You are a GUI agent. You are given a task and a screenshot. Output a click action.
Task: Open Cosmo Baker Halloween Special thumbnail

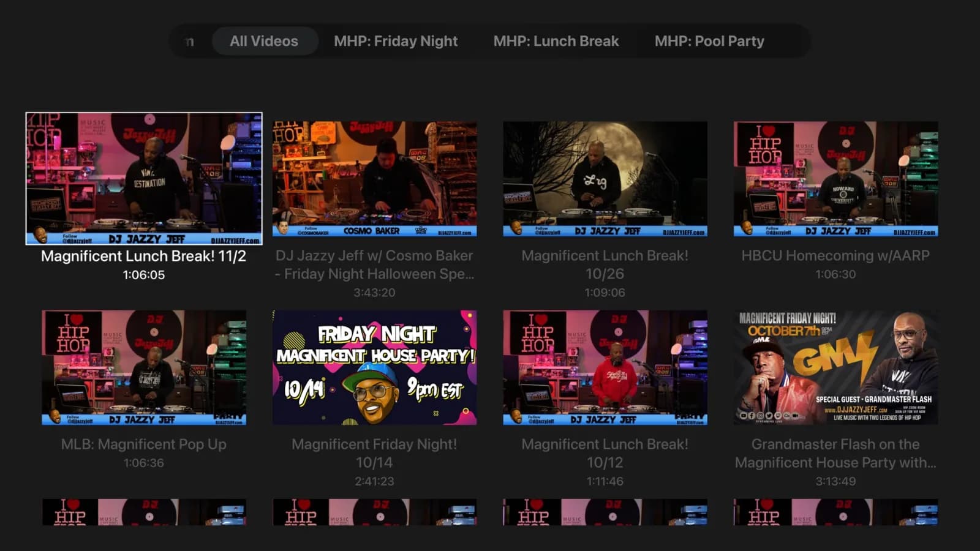(374, 179)
